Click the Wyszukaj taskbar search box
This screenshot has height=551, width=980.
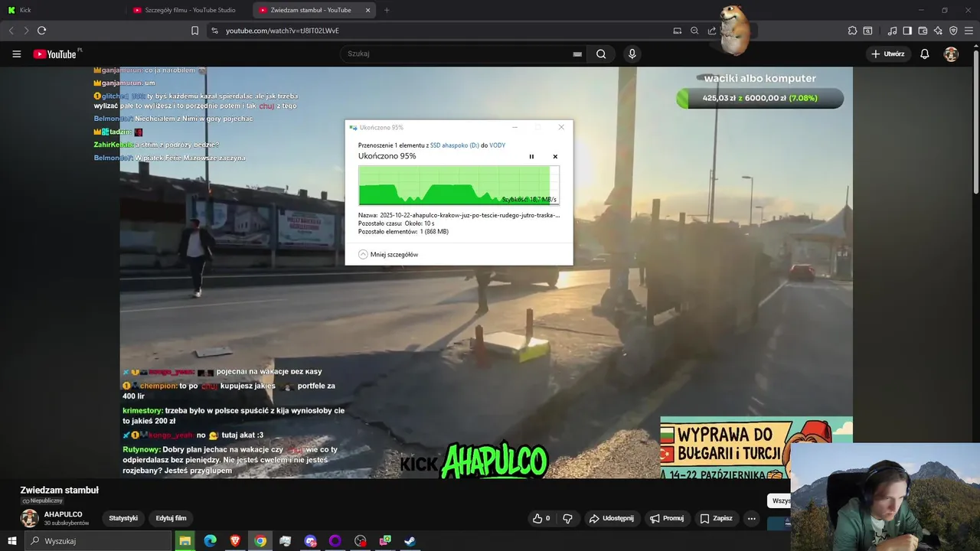tap(98, 541)
